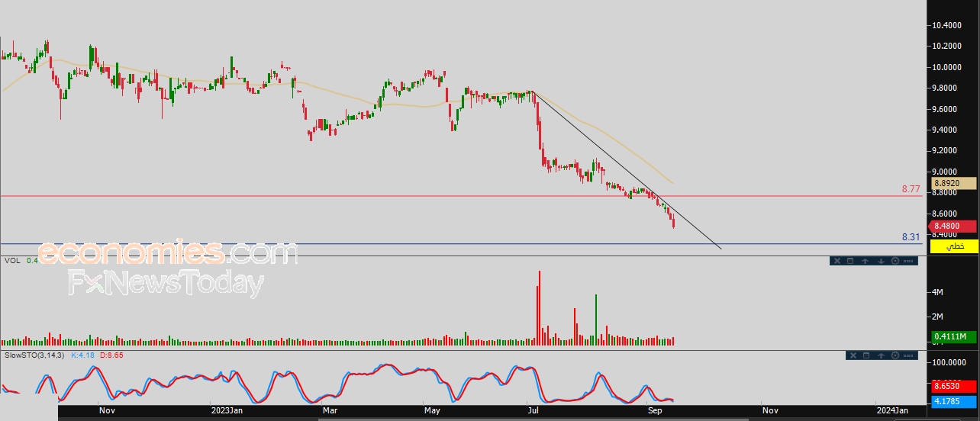
Task: Move the SlowSTO panel up
Action: 881,355
